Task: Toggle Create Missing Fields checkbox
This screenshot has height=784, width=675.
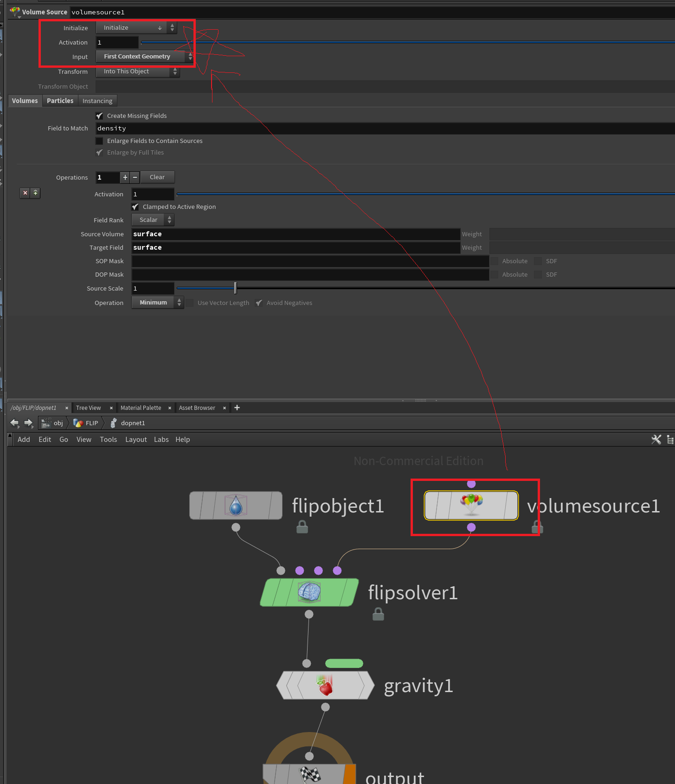Action: click(x=99, y=116)
